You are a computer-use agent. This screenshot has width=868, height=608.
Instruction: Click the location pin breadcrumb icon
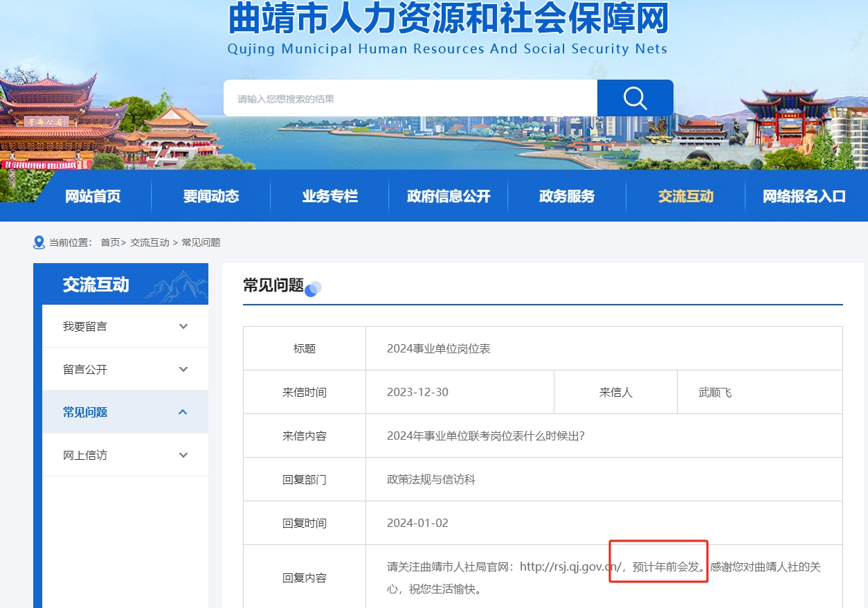(x=39, y=242)
